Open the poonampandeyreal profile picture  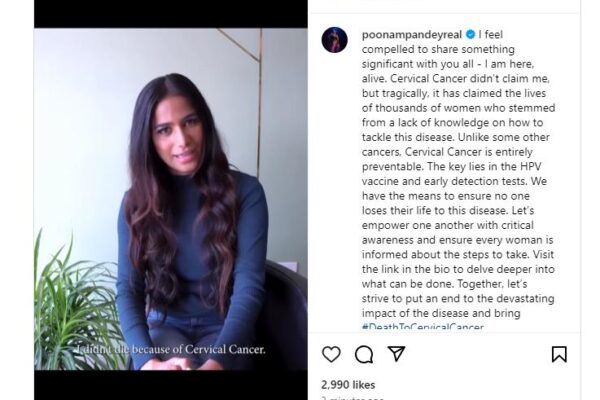pyautogui.click(x=334, y=40)
